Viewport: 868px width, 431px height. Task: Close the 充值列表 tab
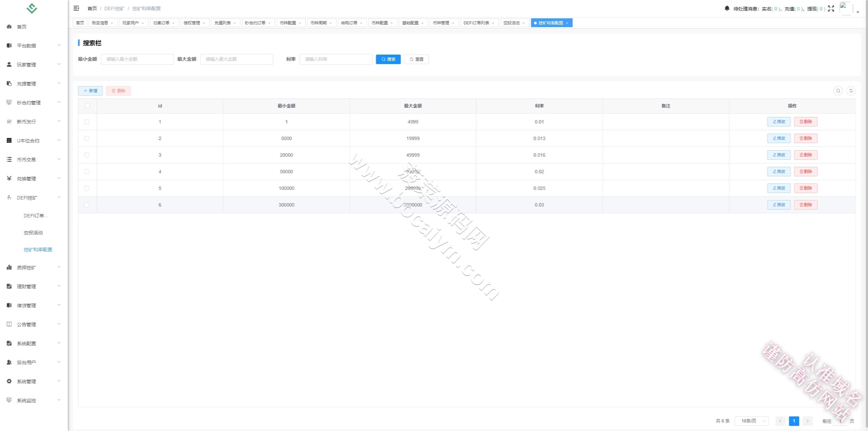[x=235, y=23]
